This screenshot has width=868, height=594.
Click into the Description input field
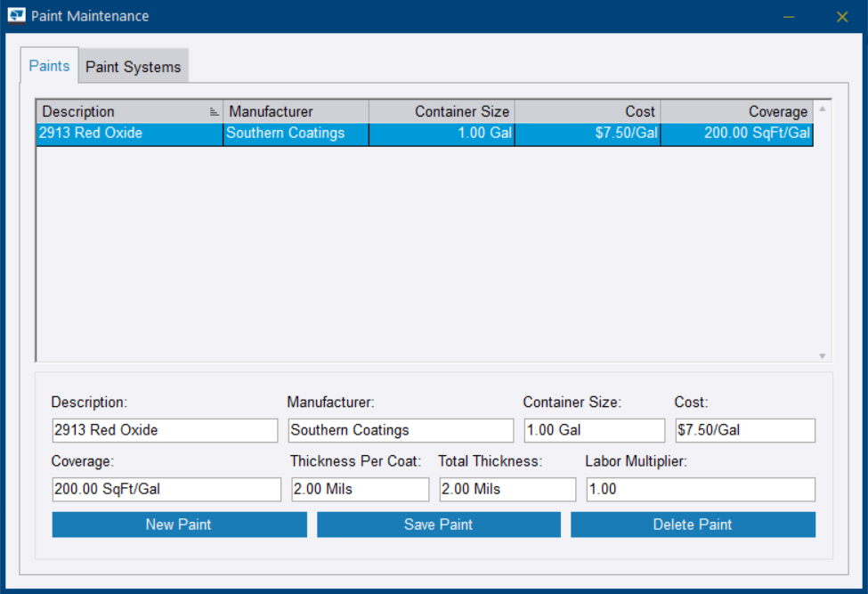(x=165, y=430)
